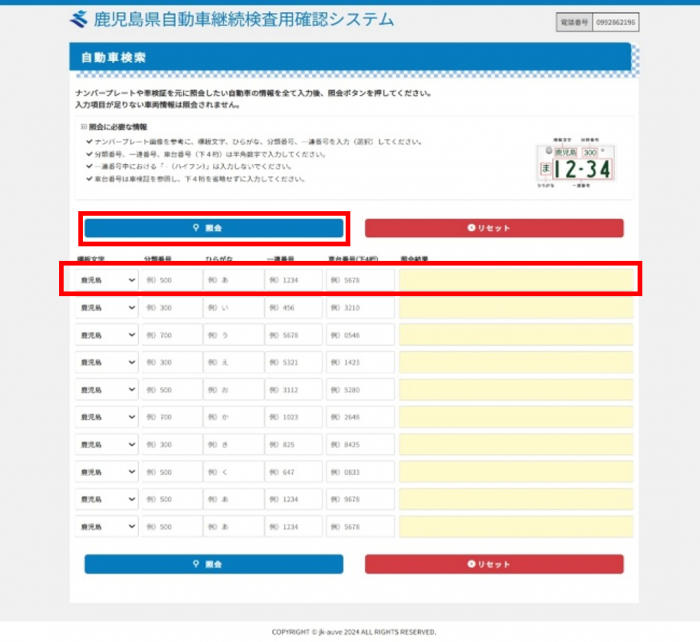
Task: Focus the 一連番号 field showing 例) 1023
Action: tap(294, 417)
